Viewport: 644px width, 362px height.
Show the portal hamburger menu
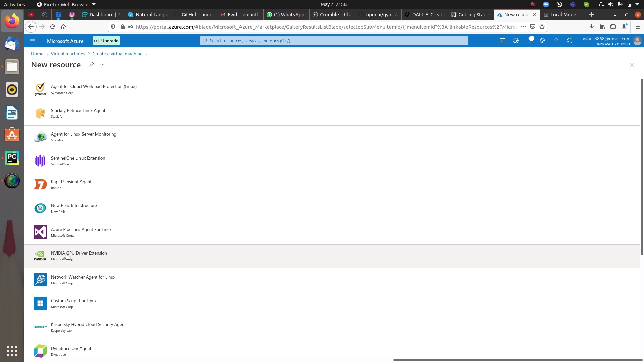click(32, 41)
